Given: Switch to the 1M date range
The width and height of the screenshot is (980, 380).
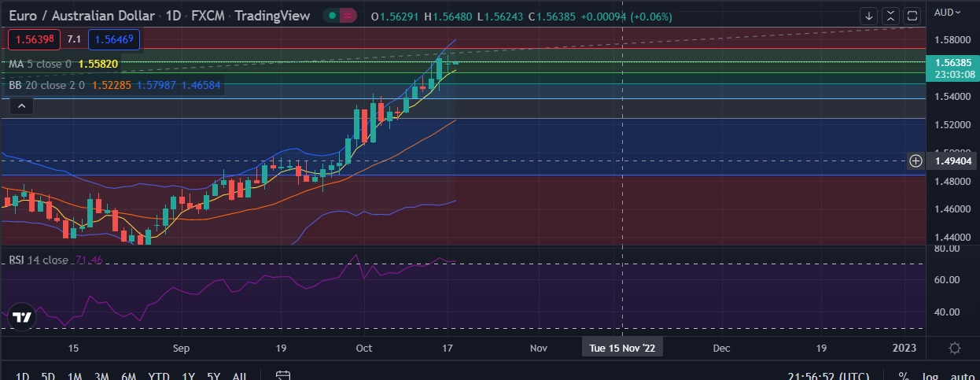Looking at the screenshot, I should 75,376.
